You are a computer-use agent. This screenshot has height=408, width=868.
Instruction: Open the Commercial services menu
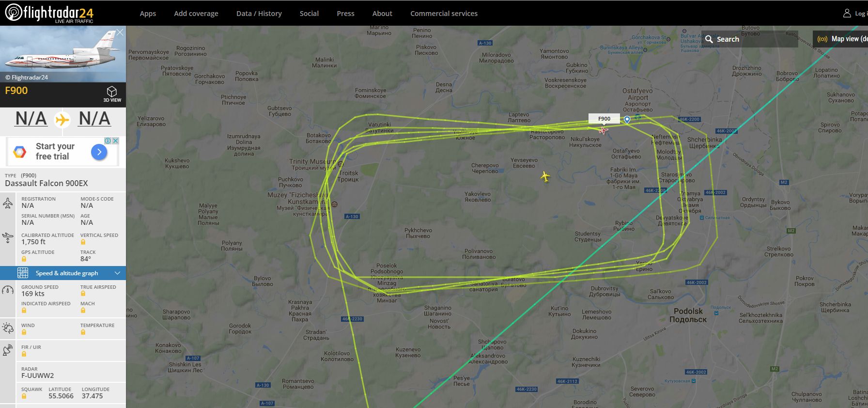444,14
